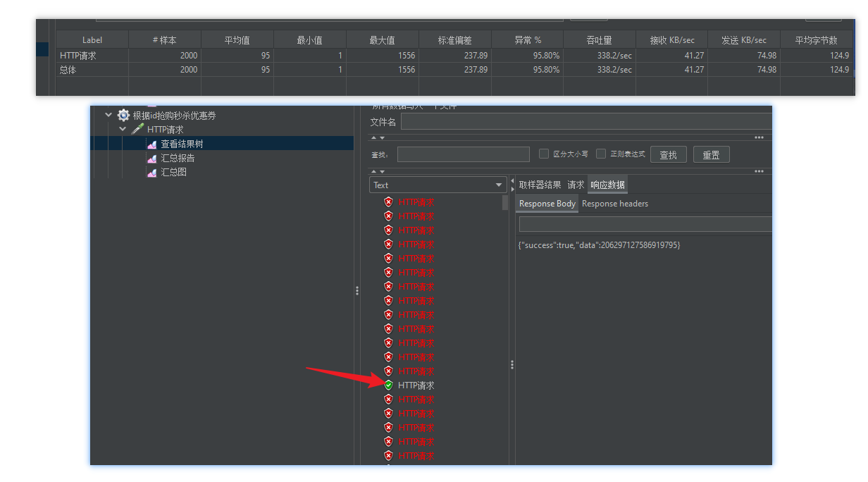868x482 pixels.
Task: Click the 发送 KB/sec column header
Action: pos(745,40)
